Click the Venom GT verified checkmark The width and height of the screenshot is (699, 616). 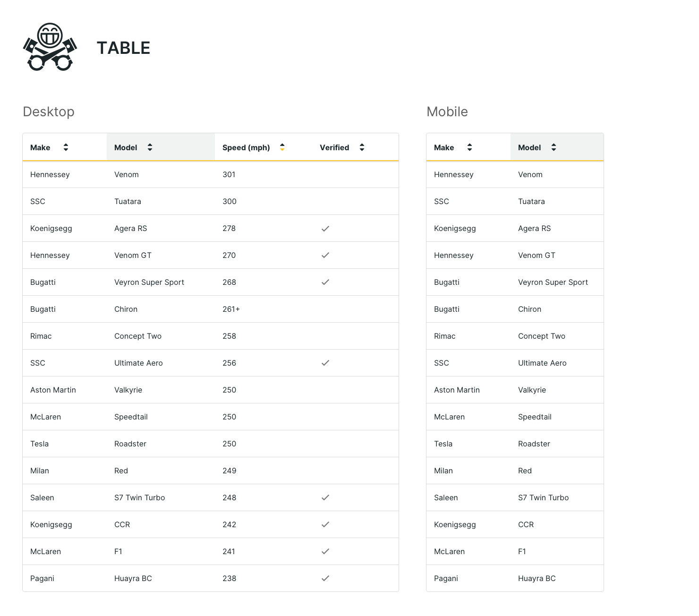[325, 256]
